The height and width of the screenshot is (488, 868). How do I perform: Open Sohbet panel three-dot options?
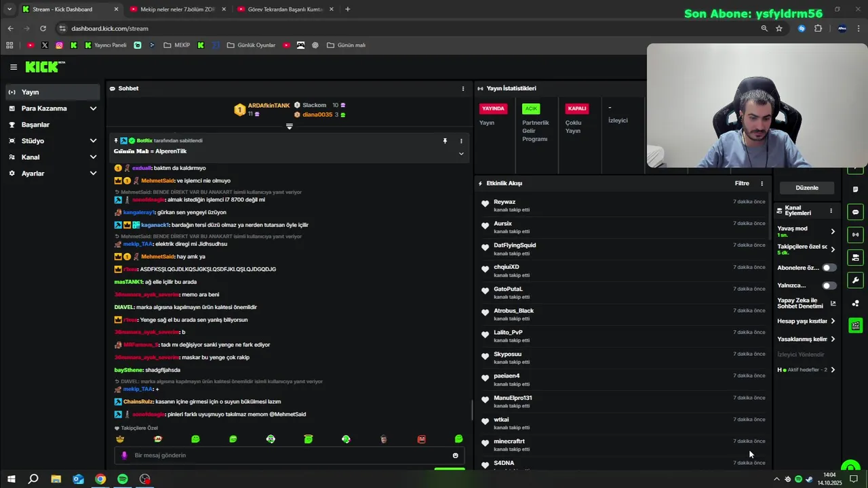463,89
